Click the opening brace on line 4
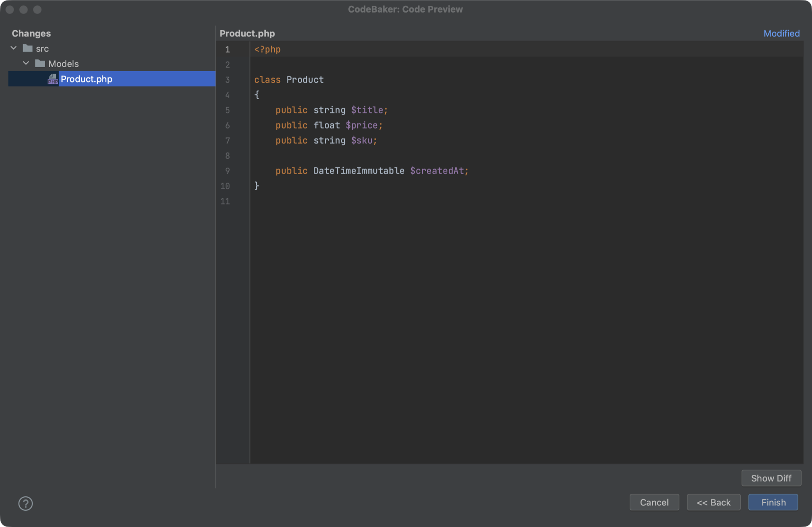 pos(257,95)
